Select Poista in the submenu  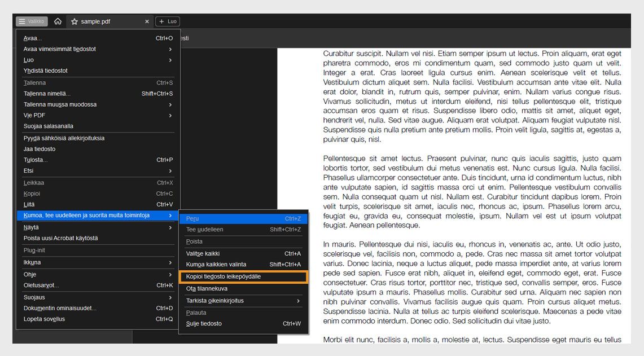click(x=244, y=241)
